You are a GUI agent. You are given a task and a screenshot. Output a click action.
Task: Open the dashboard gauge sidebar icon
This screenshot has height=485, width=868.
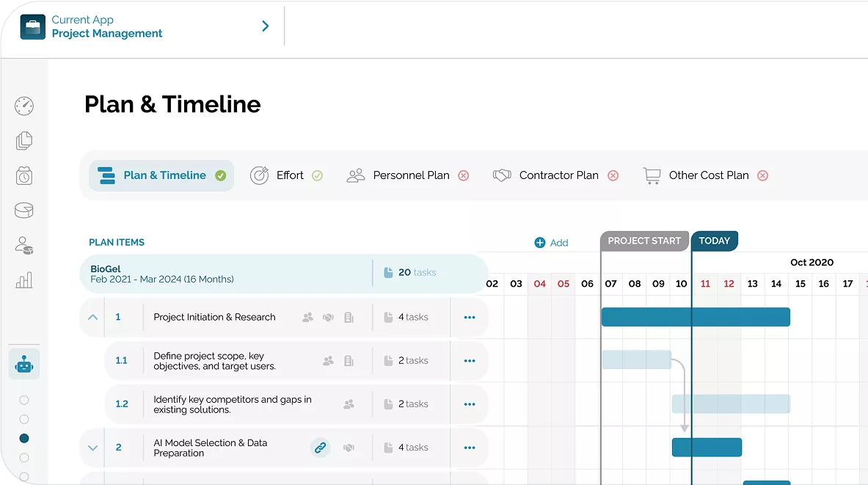[23, 106]
